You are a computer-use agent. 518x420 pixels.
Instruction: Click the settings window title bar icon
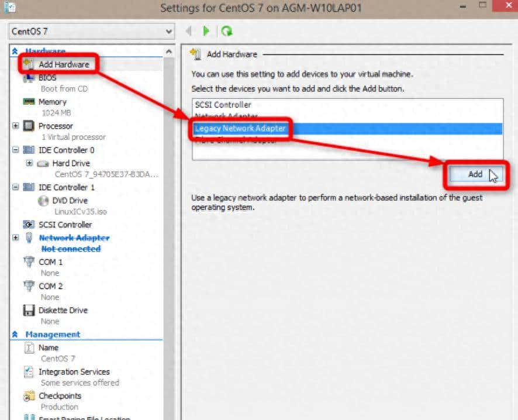tap(9, 7)
